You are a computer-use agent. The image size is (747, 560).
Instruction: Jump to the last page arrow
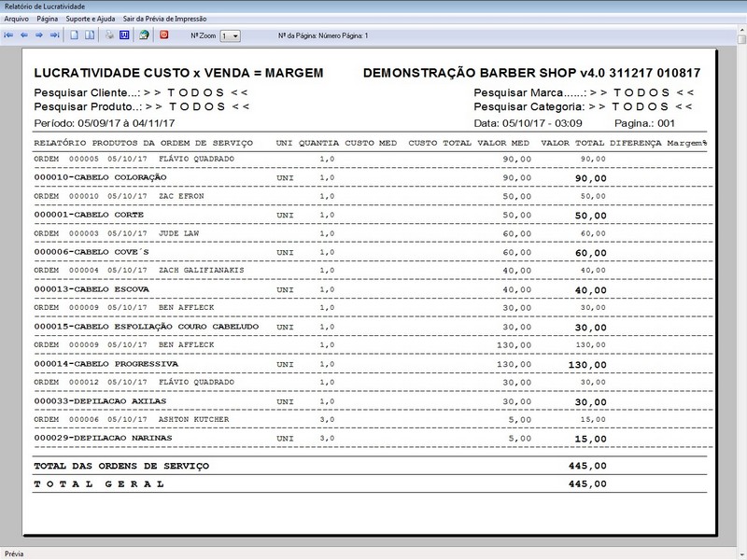pos(54,35)
